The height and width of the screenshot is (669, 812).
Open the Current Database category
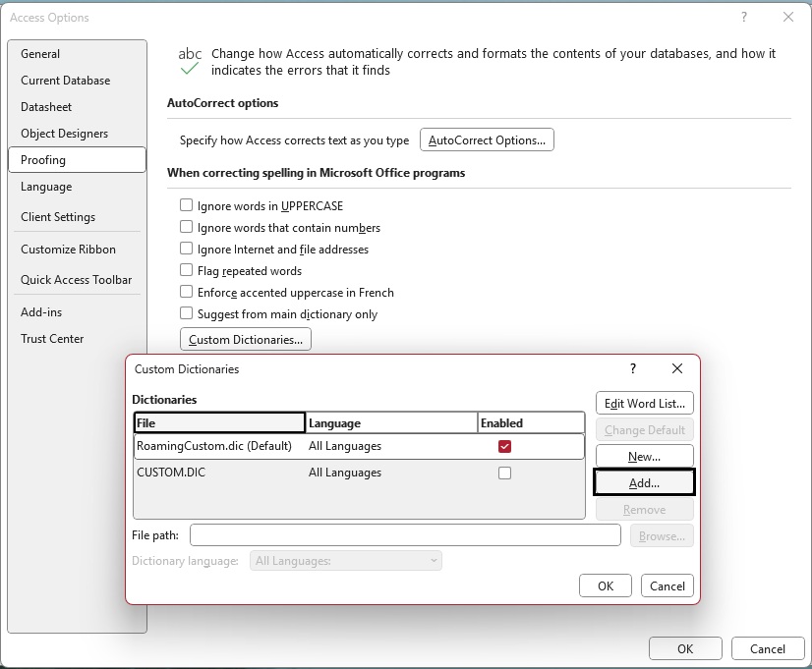[65, 81]
